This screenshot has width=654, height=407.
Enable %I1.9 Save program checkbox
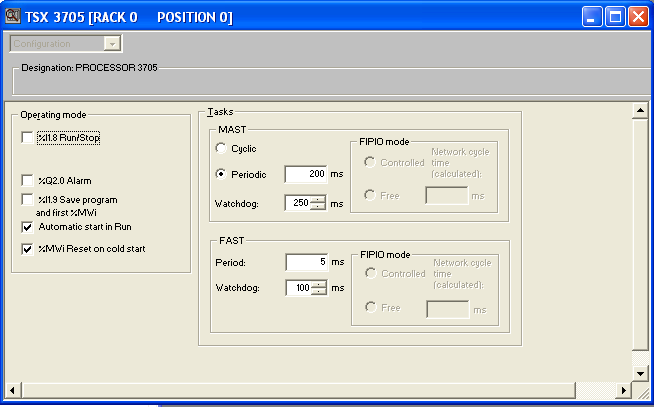pyautogui.click(x=27, y=199)
